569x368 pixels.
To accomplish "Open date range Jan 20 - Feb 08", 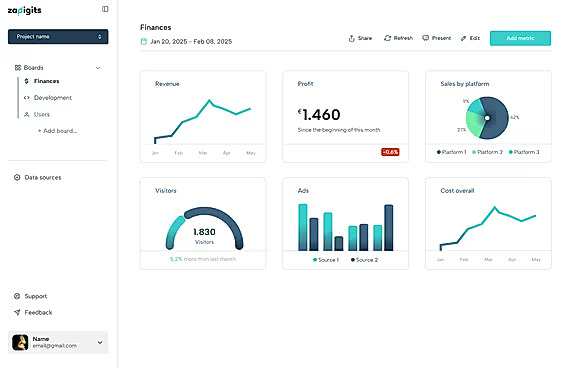I will pos(191,41).
